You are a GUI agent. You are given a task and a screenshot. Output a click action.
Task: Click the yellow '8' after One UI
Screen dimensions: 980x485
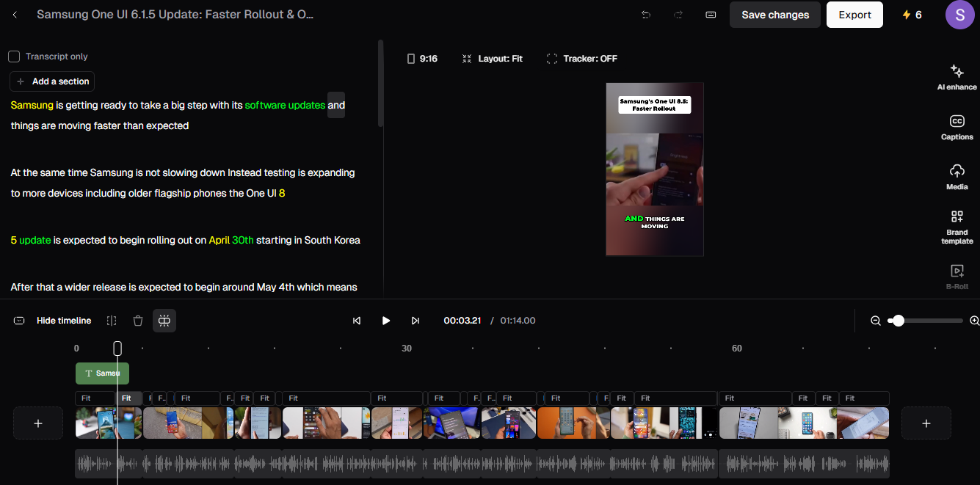pos(282,193)
